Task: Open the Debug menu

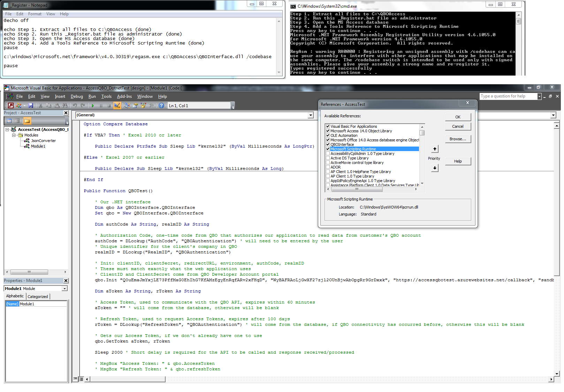Action: point(77,96)
